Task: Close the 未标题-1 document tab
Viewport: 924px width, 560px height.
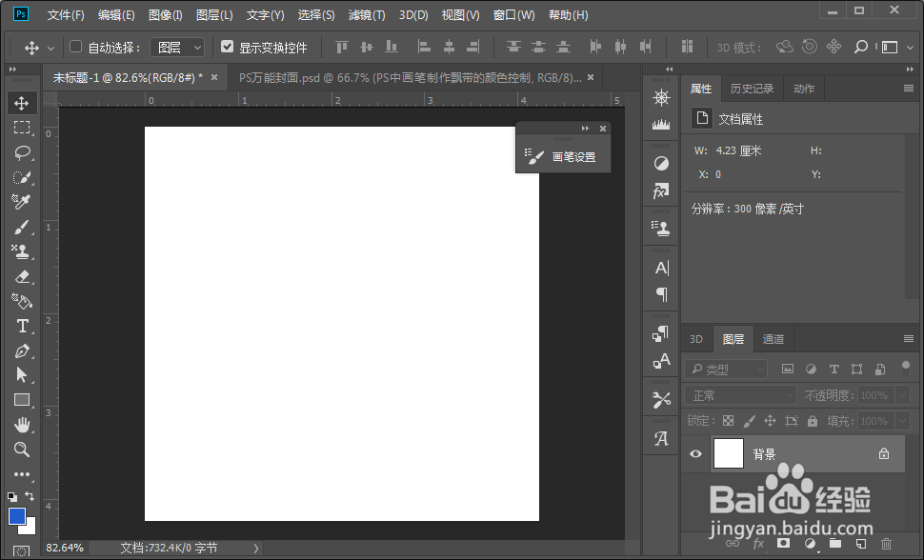Action: click(214, 77)
